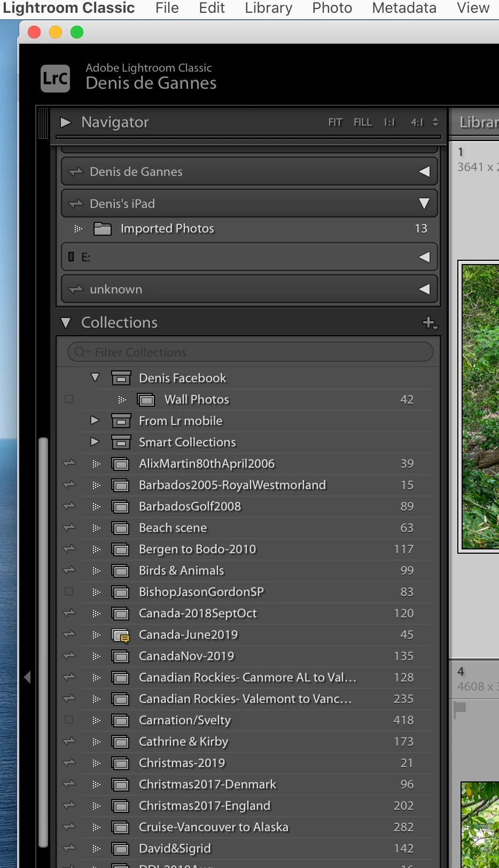Open the Edit menu
This screenshot has height=868, width=499.
point(212,8)
